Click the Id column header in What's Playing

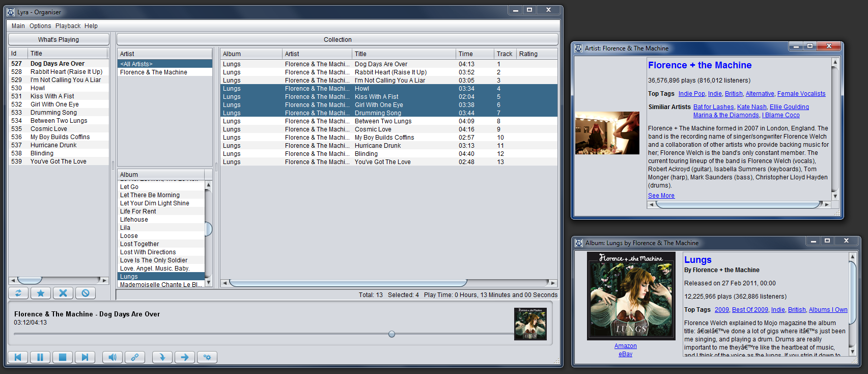[x=18, y=54]
